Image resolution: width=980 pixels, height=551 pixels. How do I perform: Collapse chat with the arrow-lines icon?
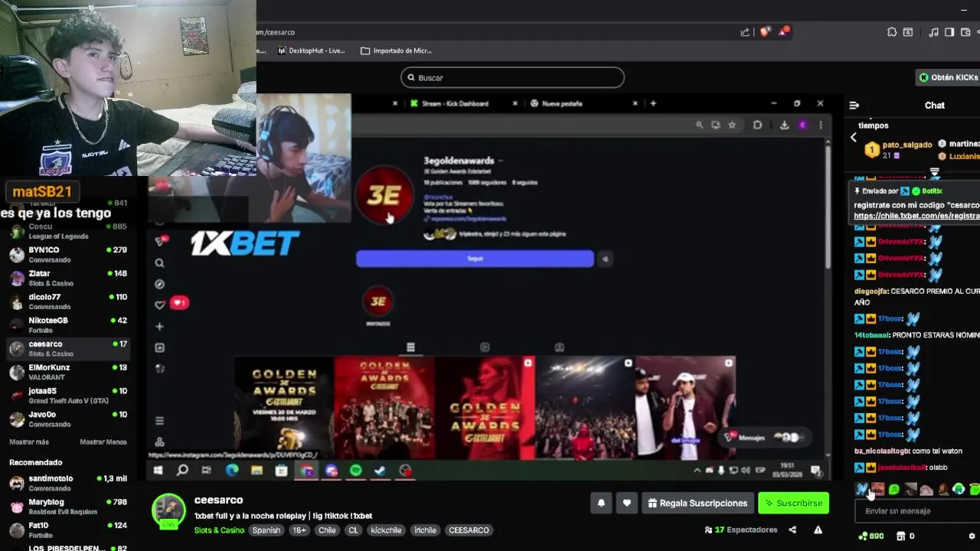click(x=854, y=106)
